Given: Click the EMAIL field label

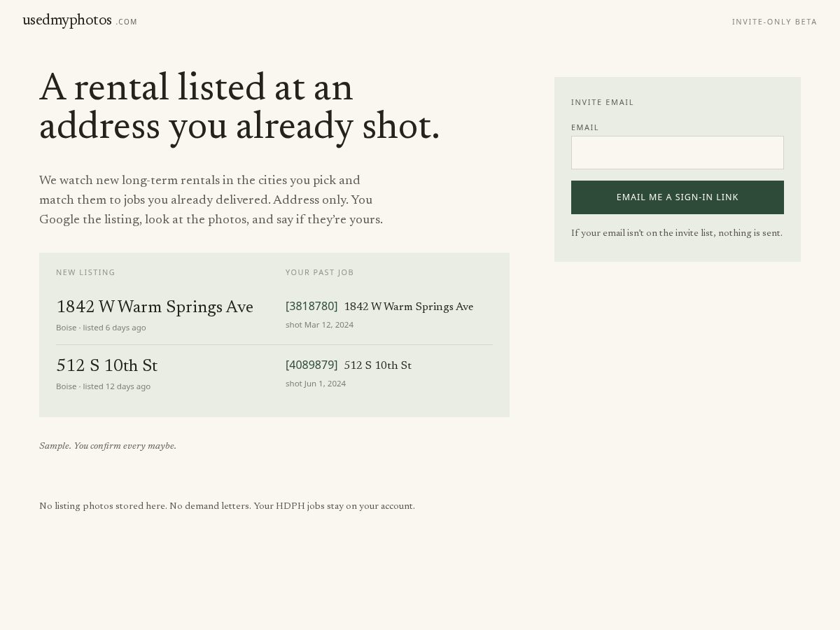Looking at the screenshot, I should pyautogui.click(x=584, y=127).
